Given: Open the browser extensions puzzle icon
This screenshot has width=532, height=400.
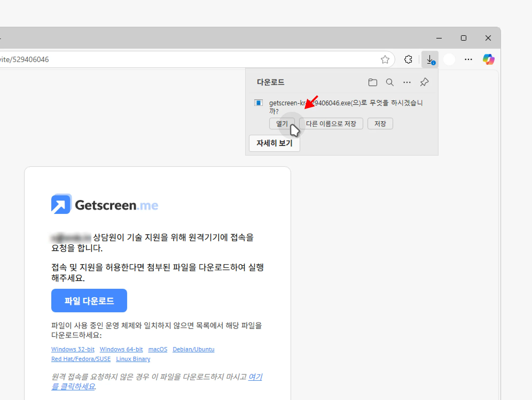Looking at the screenshot, I should [x=408, y=59].
